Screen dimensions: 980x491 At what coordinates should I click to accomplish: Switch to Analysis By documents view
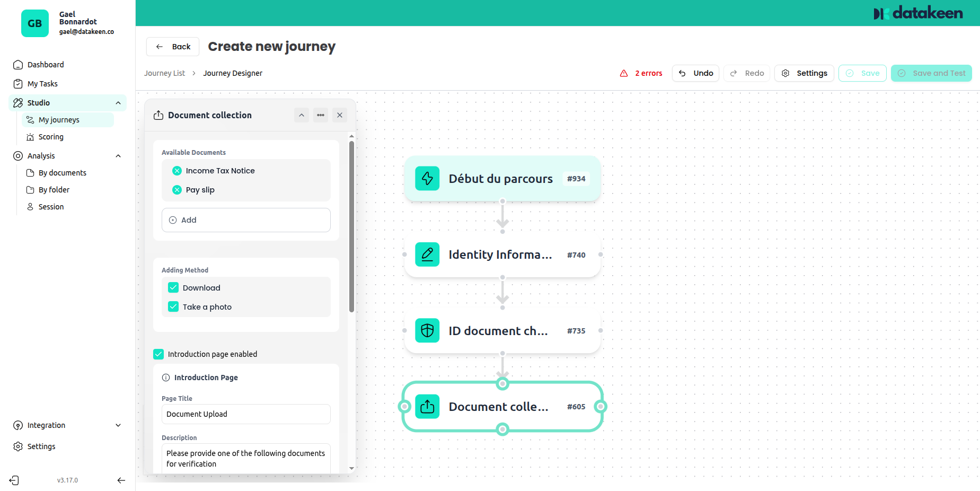(62, 172)
